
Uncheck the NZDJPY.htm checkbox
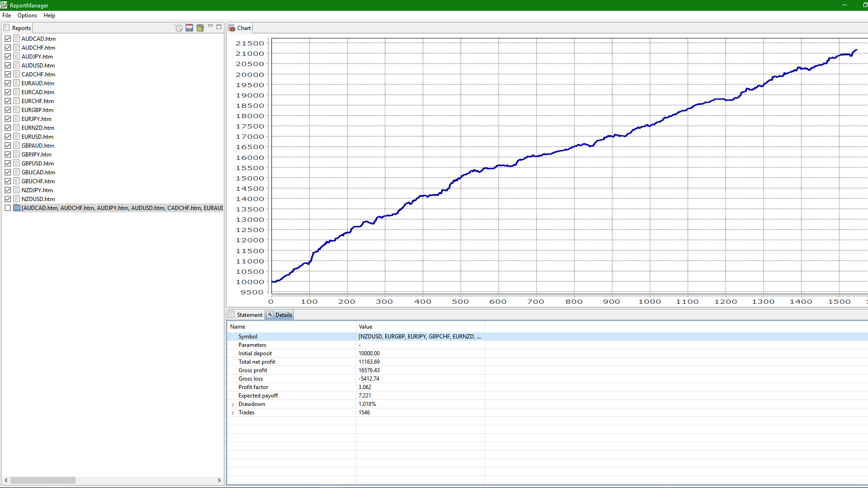tap(7, 190)
